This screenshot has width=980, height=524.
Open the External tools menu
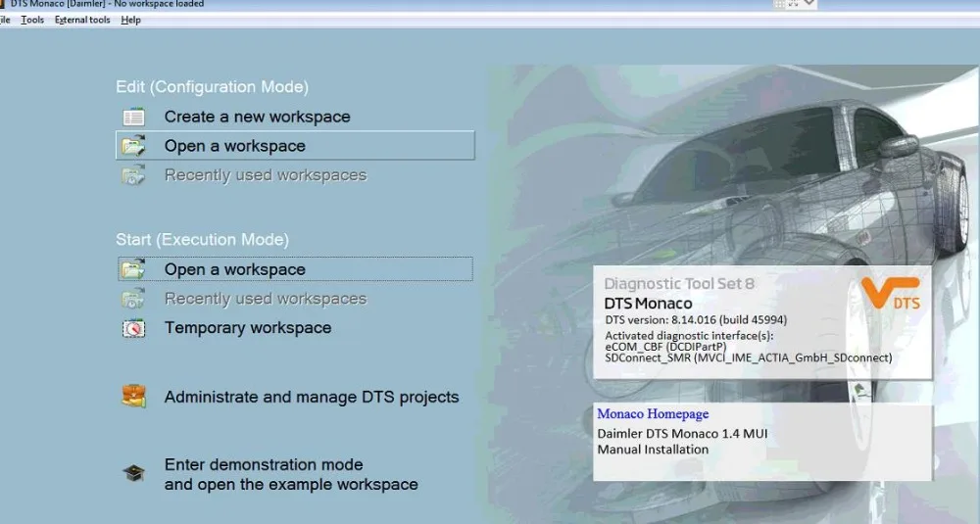[x=82, y=20]
